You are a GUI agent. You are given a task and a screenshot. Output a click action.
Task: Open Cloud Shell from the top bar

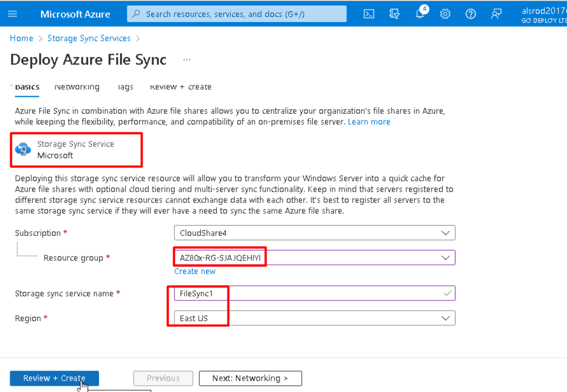[x=368, y=14]
